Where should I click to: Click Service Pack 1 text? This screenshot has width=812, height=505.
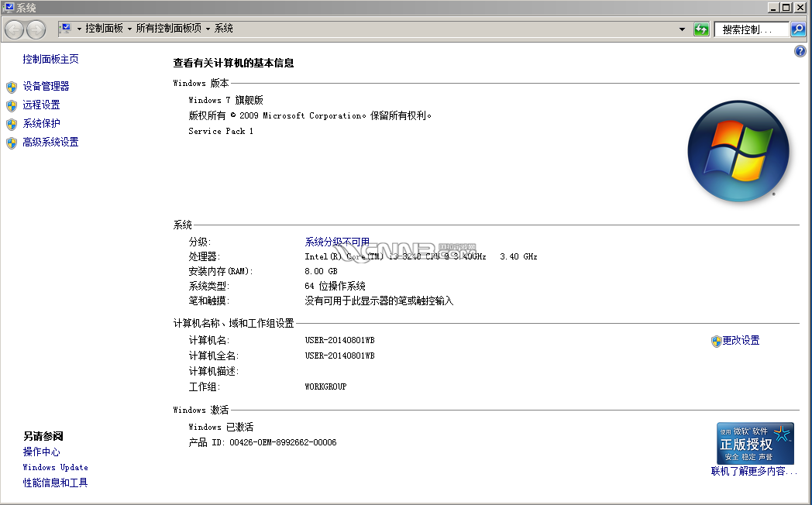pyautogui.click(x=221, y=131)
